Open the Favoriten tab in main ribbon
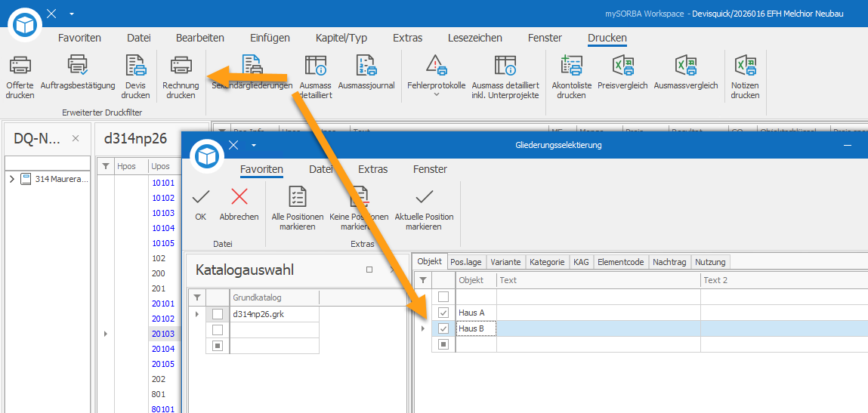The width and height of the screenshot is (868, 413). pyautogui.click(x=80, y=39)
